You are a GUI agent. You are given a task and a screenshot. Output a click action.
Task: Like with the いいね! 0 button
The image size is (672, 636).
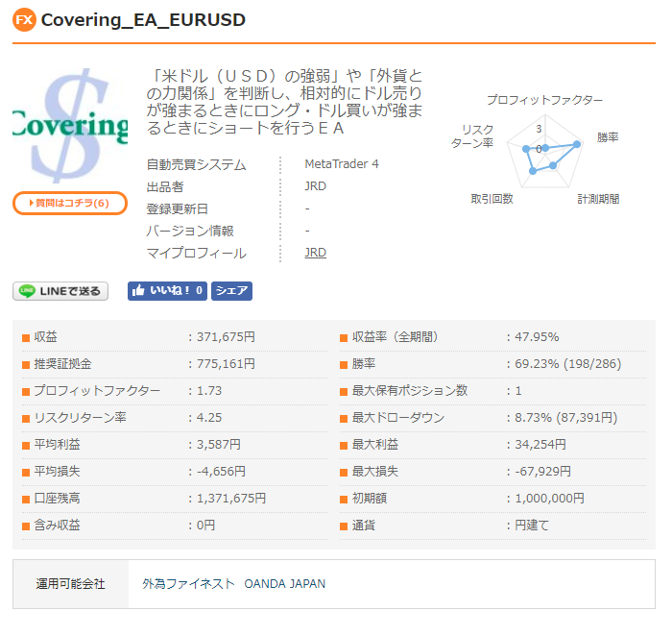click(x=167, y=291)
